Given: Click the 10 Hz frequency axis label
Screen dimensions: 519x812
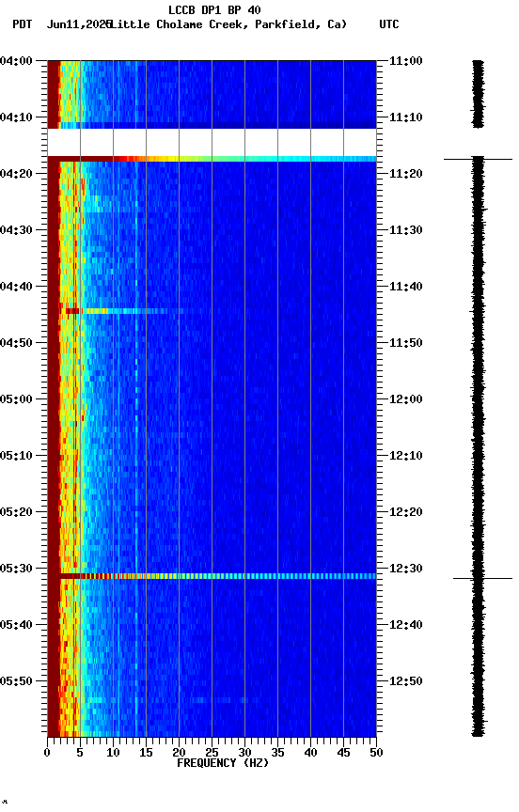Looking at the screenshot, I should click(113, 753).
